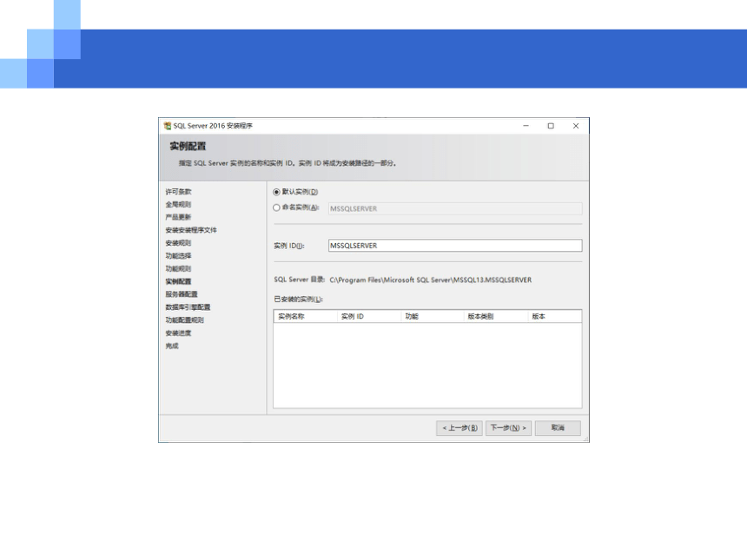
Task: Click the 实例配置 page heading
Action: pyautogui.click(x=188, y=146)
